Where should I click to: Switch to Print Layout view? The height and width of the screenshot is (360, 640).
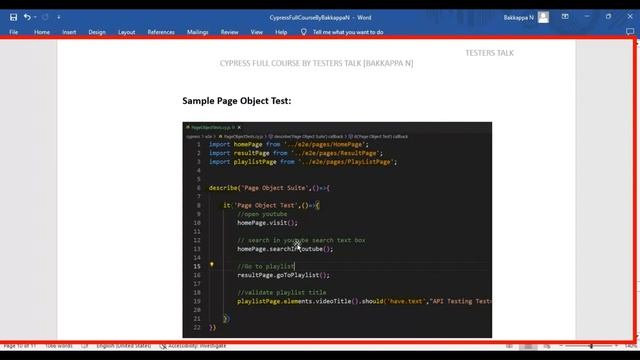[528, 346]
